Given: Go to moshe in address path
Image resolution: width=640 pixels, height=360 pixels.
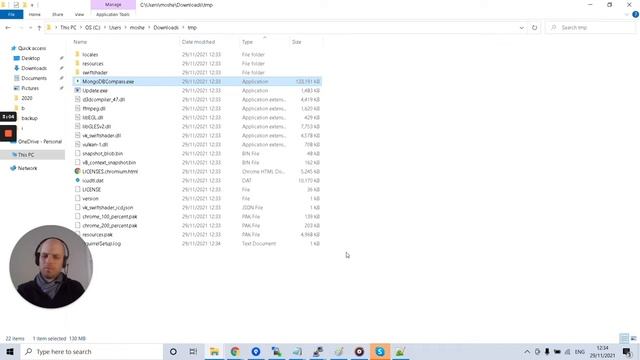Looking at the screenshot, I should coord(137,27).
